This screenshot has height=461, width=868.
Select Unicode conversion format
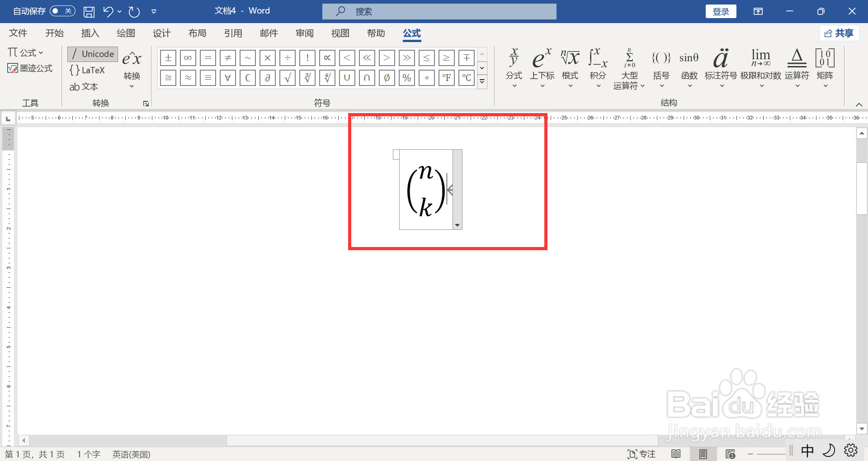[93, 54]
